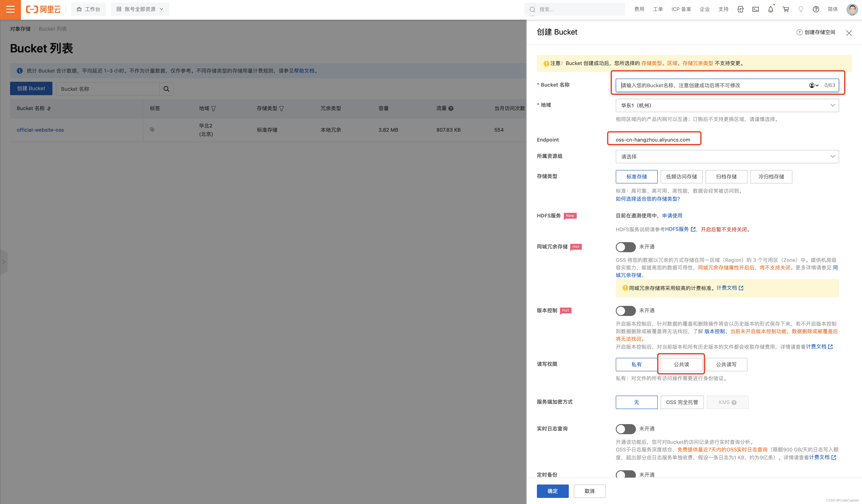Open the 工作台 workbench
862x504 pixels.
click(x=88, y=9)
